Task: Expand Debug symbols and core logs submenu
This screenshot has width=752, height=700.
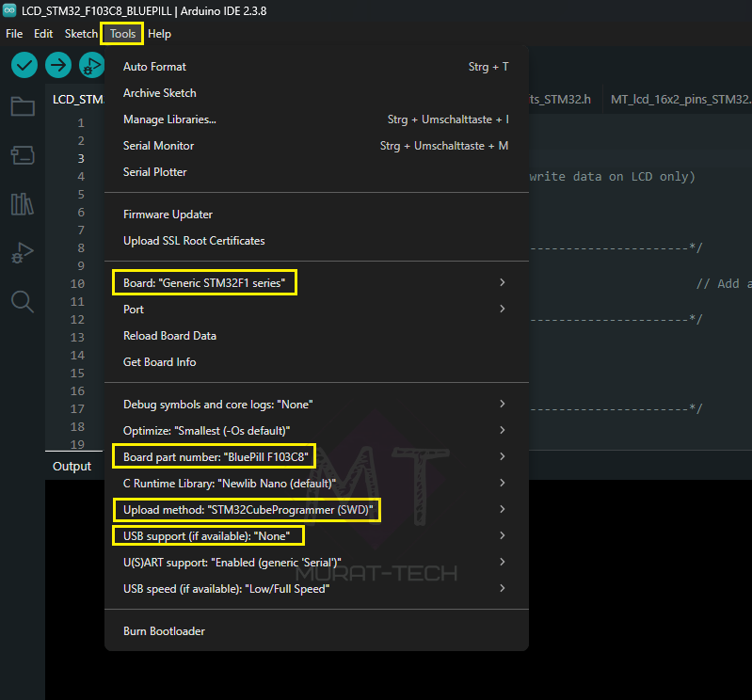Action: (316, 405)
